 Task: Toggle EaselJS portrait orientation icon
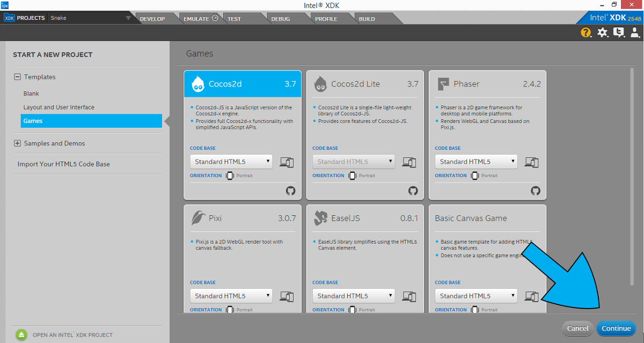(x=353, y=309)
